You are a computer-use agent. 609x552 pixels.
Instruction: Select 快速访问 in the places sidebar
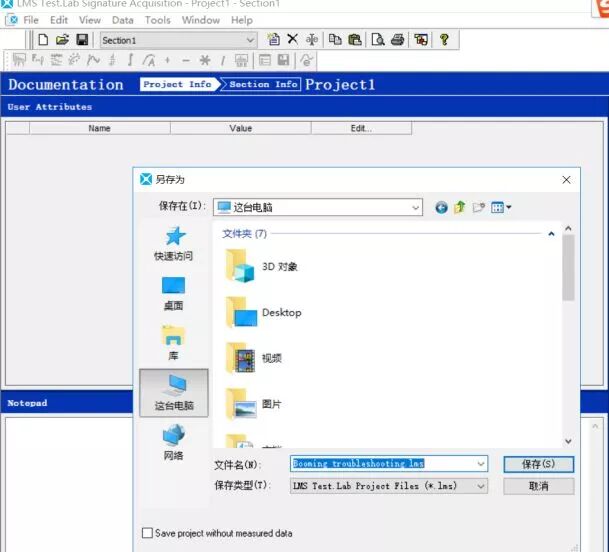[x=173, y=244]
